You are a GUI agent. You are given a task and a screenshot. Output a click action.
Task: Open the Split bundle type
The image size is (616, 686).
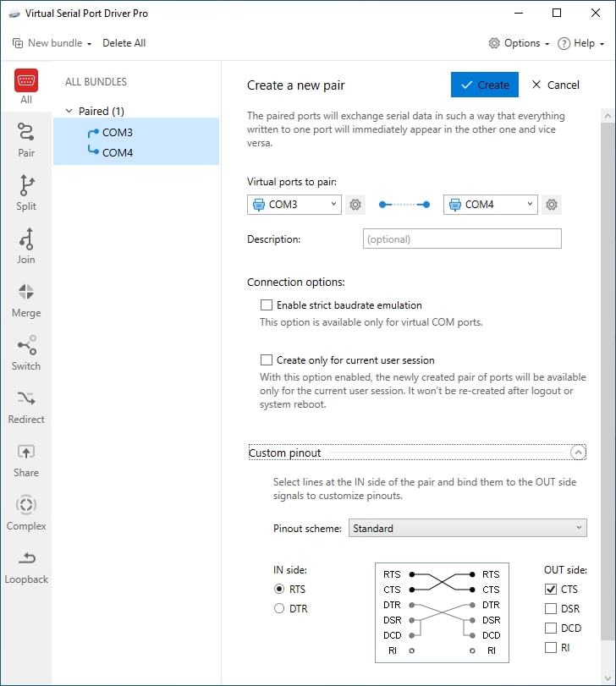point(26,193)
